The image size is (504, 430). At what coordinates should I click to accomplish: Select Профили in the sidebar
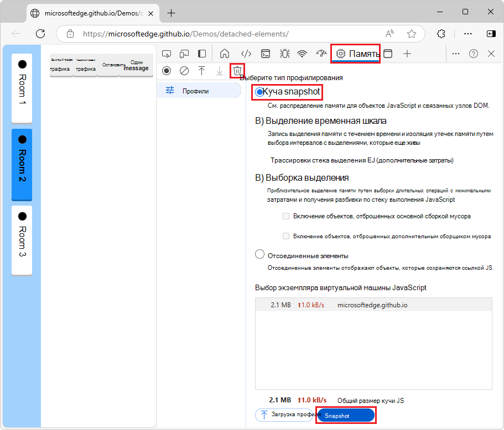[x=199, y=91]
